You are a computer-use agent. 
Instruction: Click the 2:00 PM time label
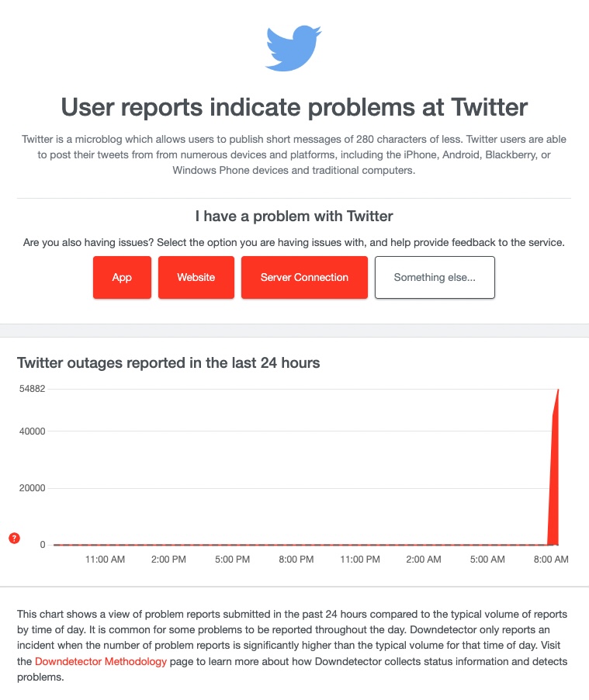coord(168,560)
